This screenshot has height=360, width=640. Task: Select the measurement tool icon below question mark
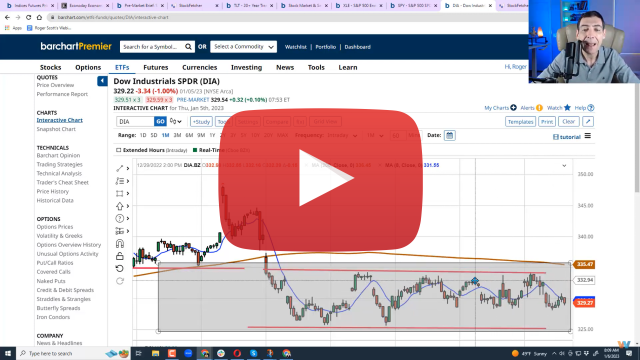pyautogui.click(x=120, y=231)
